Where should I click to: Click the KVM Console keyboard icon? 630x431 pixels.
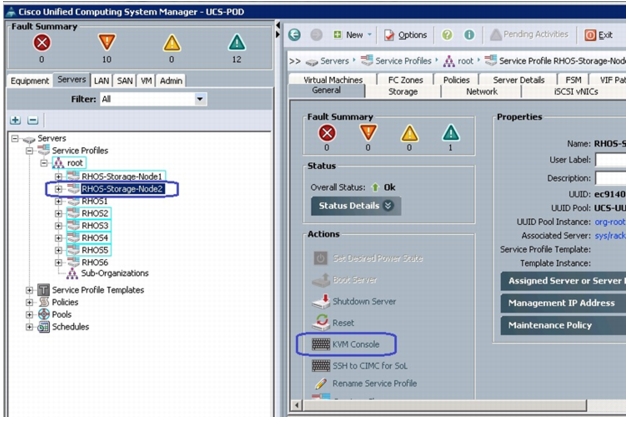pyautogui.click(x=321, y=344)
